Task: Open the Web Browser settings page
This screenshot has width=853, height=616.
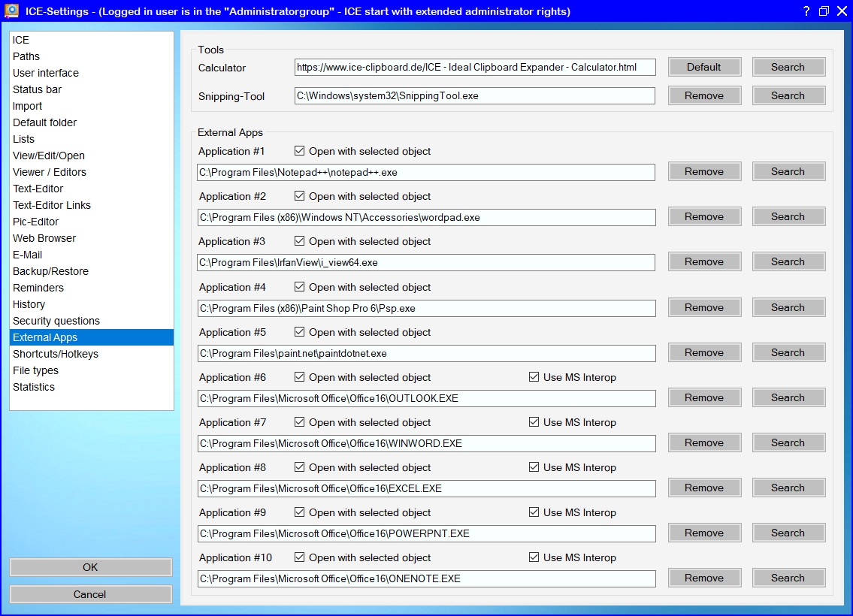Action: tap(44, 238)
